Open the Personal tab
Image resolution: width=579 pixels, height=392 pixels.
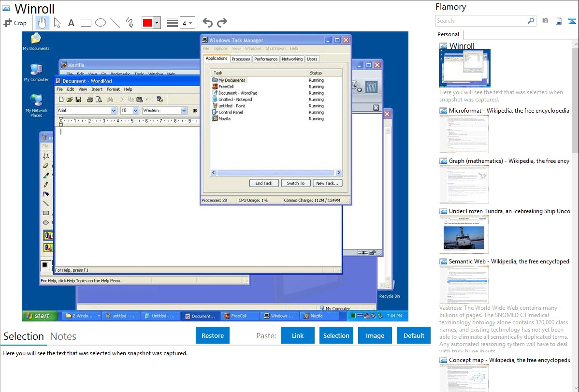tap(448, 34)
